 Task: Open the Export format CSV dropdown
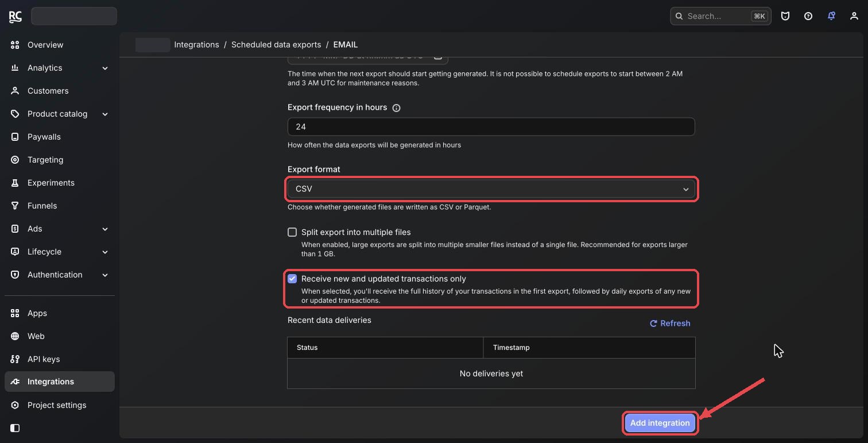[x=491, y=189]
